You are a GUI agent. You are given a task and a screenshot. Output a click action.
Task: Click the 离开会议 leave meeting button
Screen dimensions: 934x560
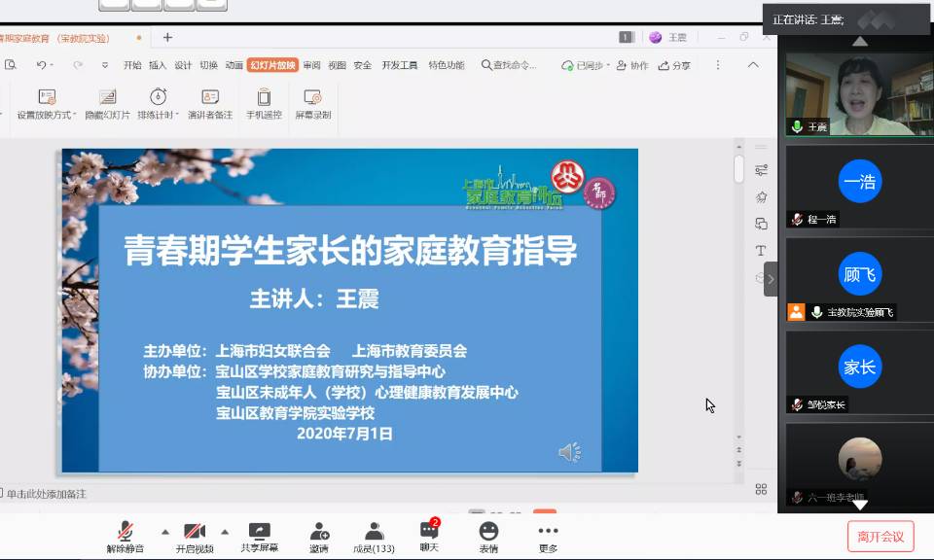[880, 536]
